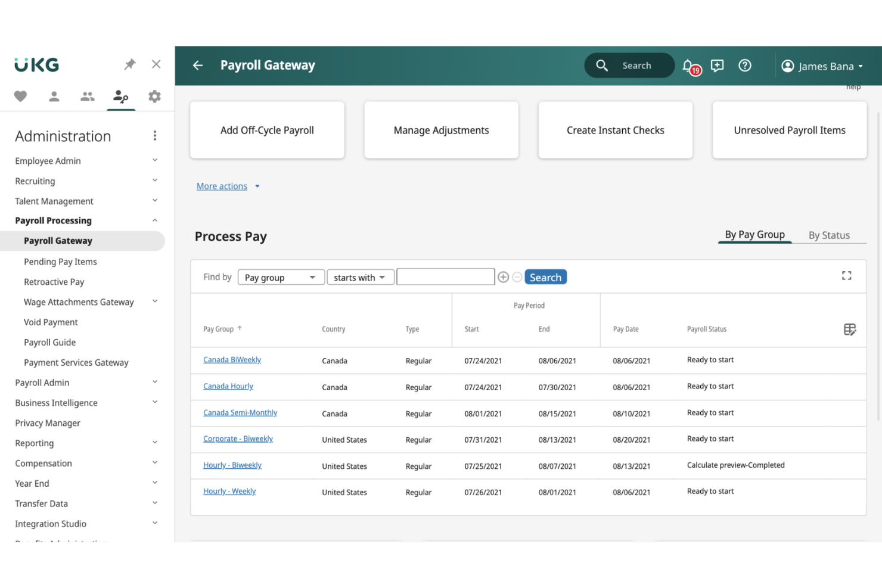Switch to the By Status tab
882x588 pixels.
(828, 235)
